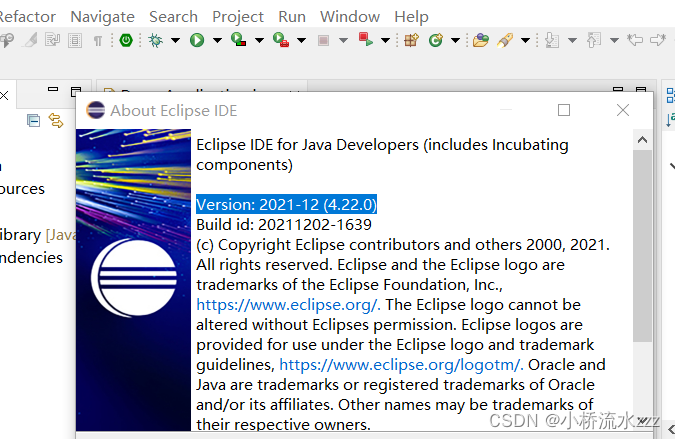Expand the Coverage dropdown arrow
The height and width of the screenshot is (439, 675).
coord(259,40)
